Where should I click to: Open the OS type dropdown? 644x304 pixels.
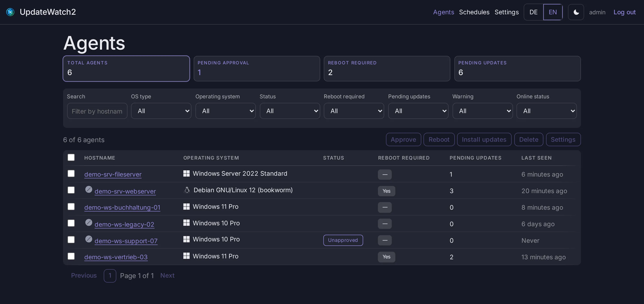[x=161, y=111]
